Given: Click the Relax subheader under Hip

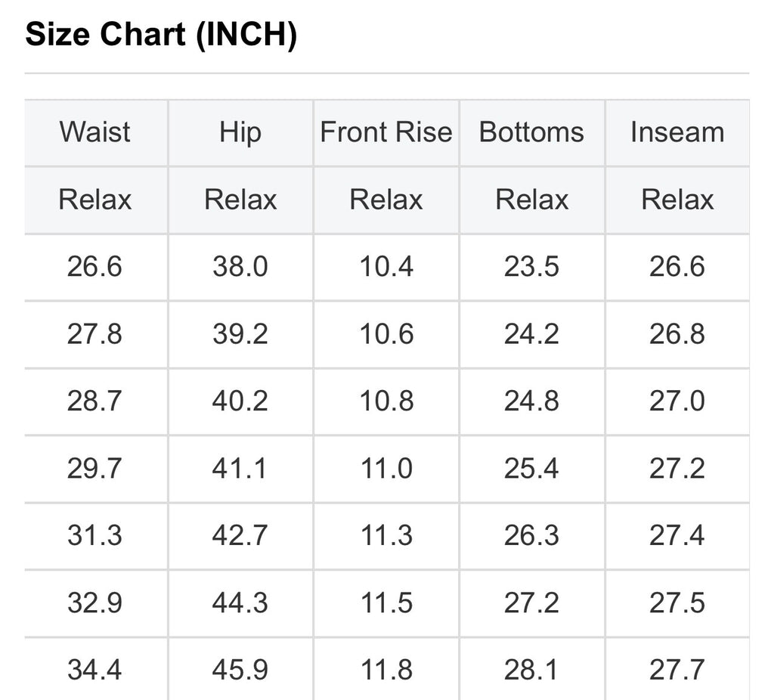Looking at the screenshot, I should click(240, 200).
